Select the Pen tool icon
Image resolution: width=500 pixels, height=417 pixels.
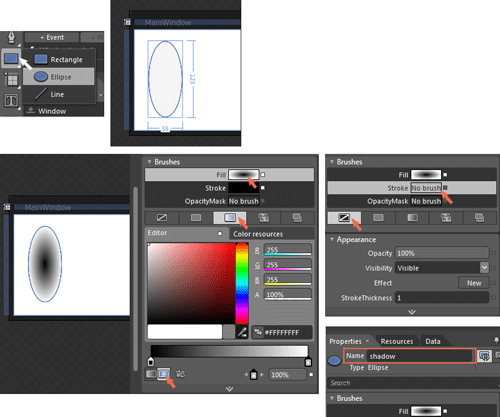[x=11, y=38]
